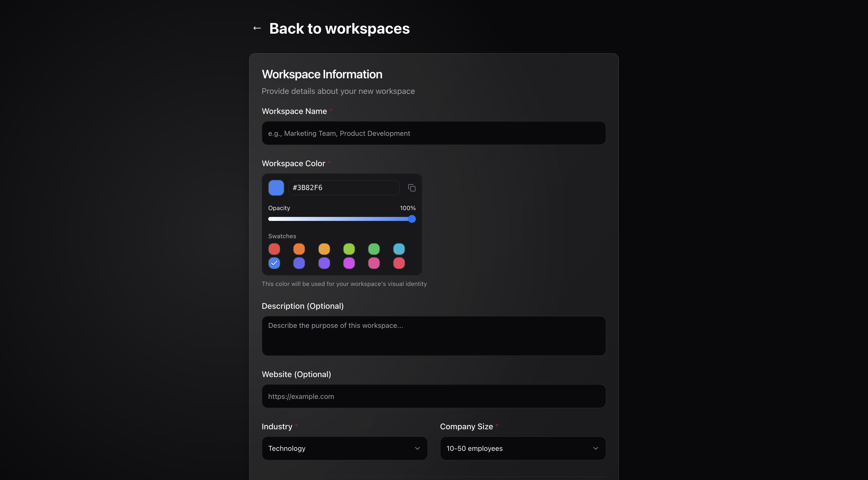Viewport: 868px width, 480px height.
Task: Copy the hex color code icon
Action: tap(412, 188)
